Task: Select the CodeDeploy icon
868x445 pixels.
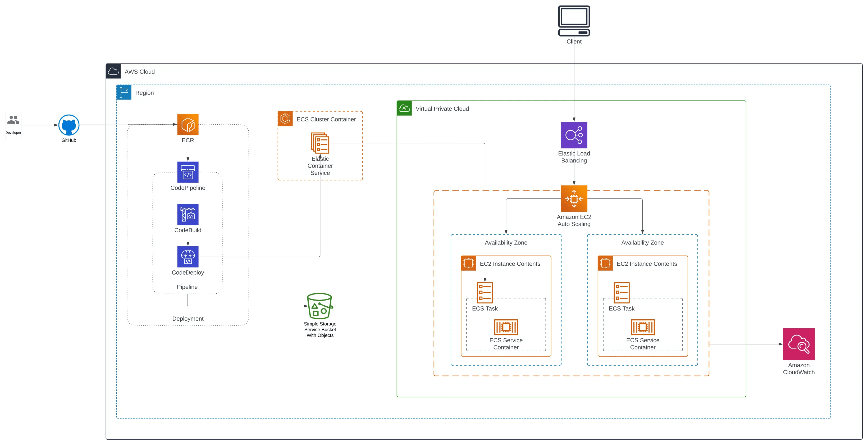Action: pos(188,257)
